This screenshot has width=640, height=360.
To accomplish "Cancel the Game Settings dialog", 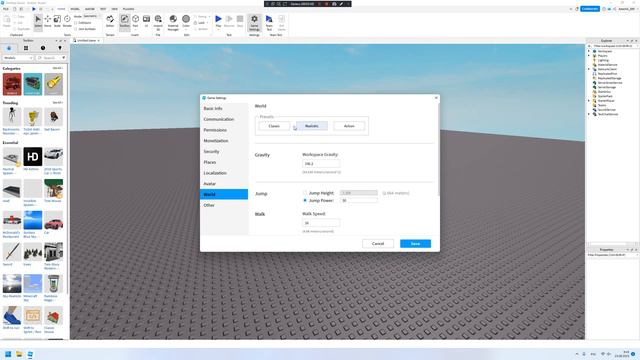I will click(x=378, y=244).
